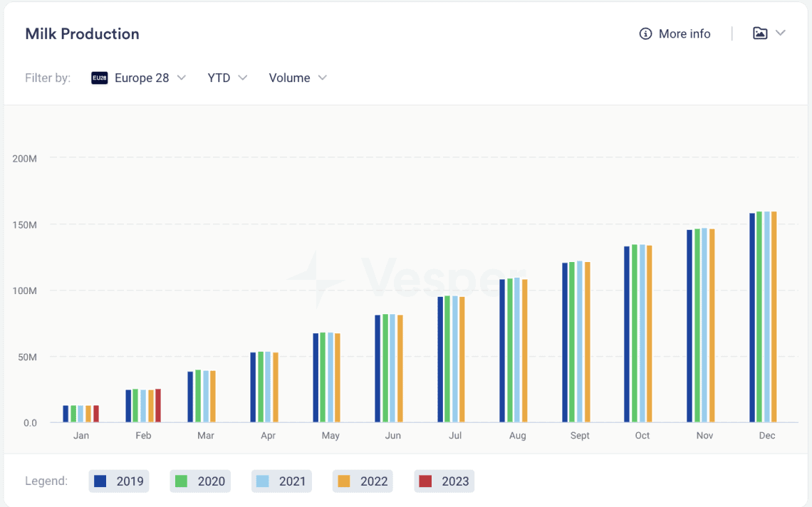Image resolution: width=812 pixels, height=507 pixels.
Task: Click the orange 2022 bar in Dec
Action: pyautogui.click(x=774, y=317)
